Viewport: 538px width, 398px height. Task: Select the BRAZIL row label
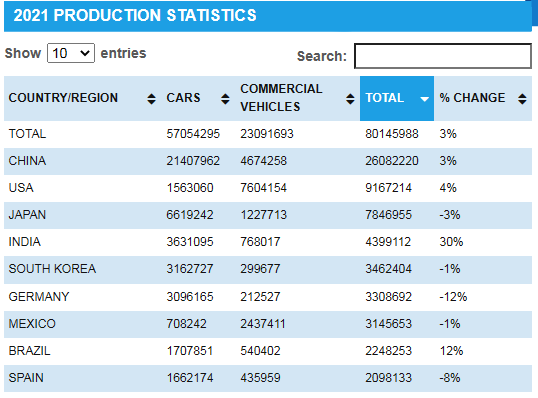(x=29, y=351)
